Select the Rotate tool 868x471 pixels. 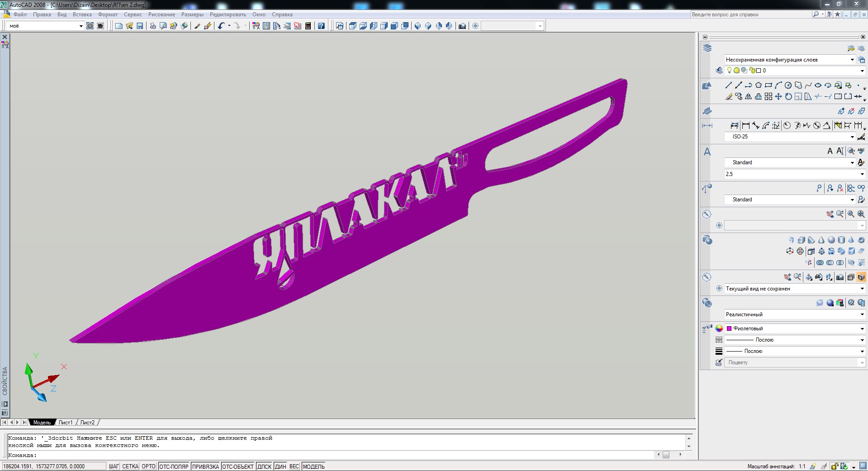tap(788, 96)
